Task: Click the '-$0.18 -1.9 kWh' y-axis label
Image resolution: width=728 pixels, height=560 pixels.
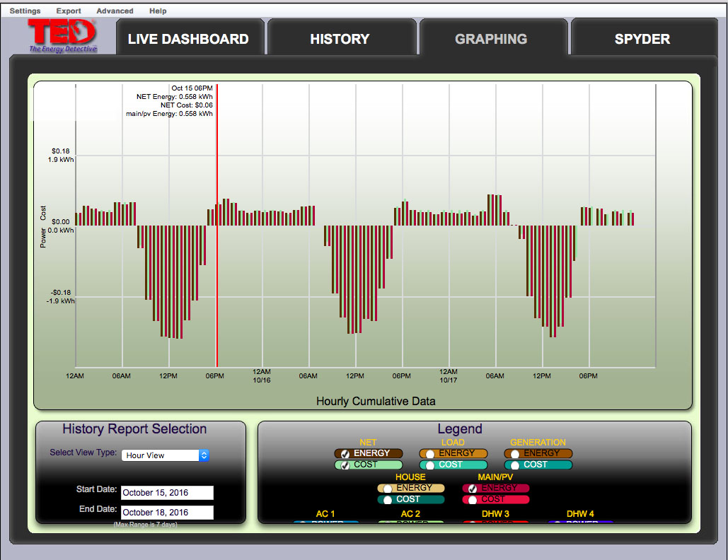Action: pos(60,297)
